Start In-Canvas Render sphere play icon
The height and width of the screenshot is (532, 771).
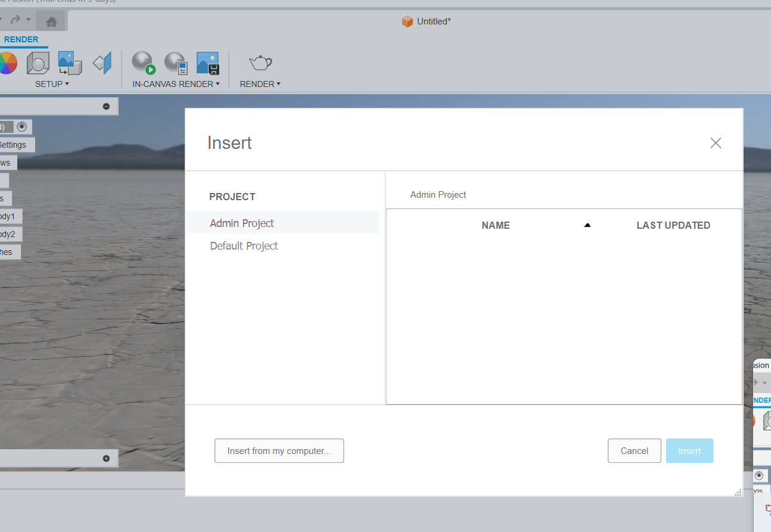[x=144, y=63]
